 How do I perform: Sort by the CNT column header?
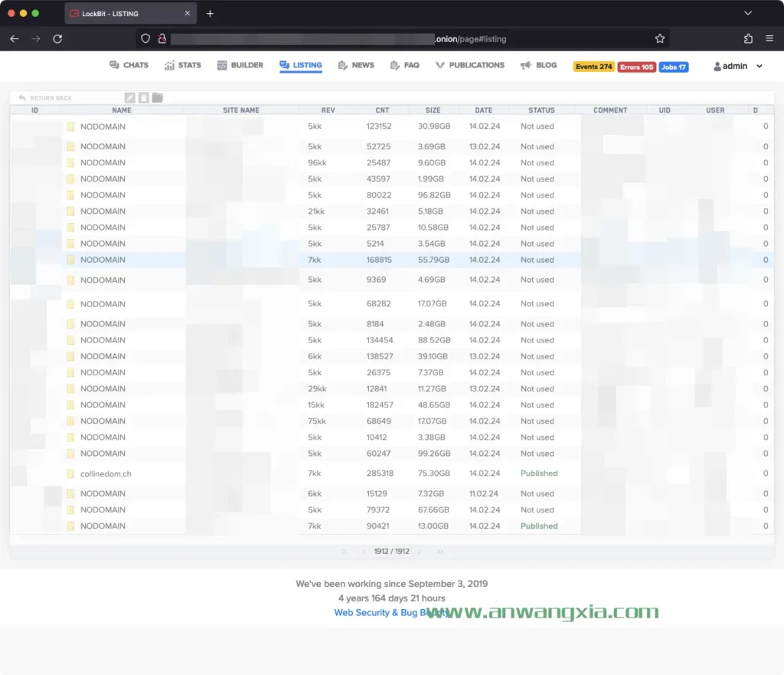[x=382, y=110]
